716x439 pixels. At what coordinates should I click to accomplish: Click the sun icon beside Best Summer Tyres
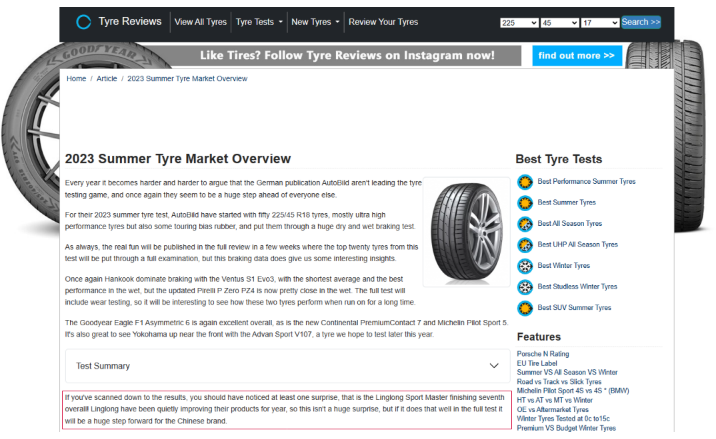(x=525, y=203)
